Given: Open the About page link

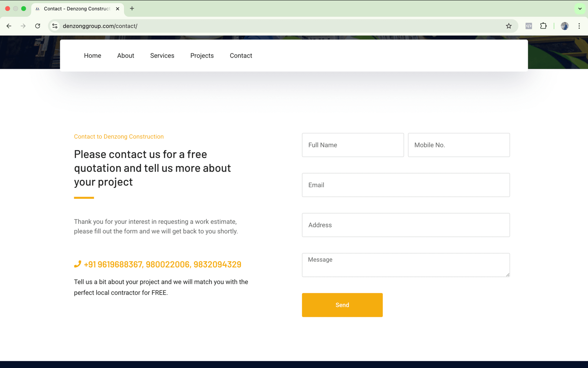Looking at the screenshot, I should tap(125, 56).
